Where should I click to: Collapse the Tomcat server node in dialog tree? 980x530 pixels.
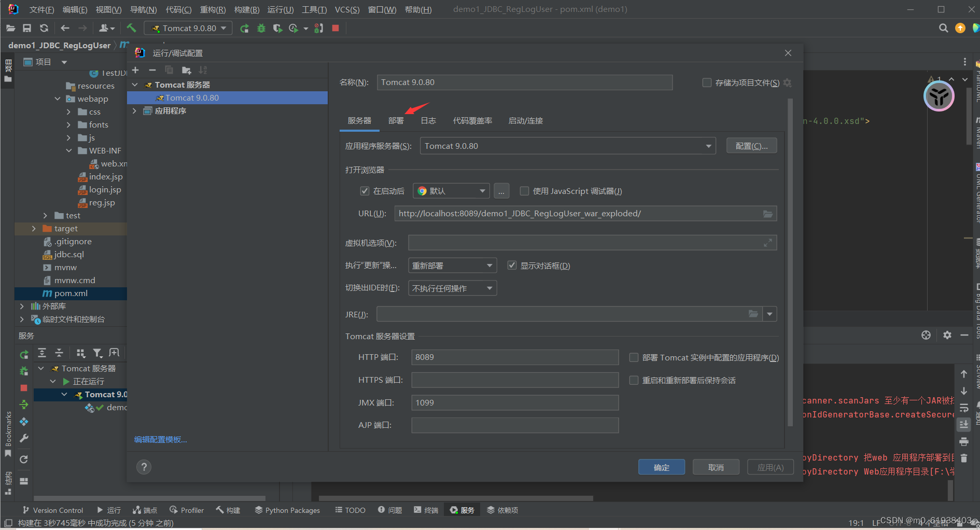click(x=135, y=85)
